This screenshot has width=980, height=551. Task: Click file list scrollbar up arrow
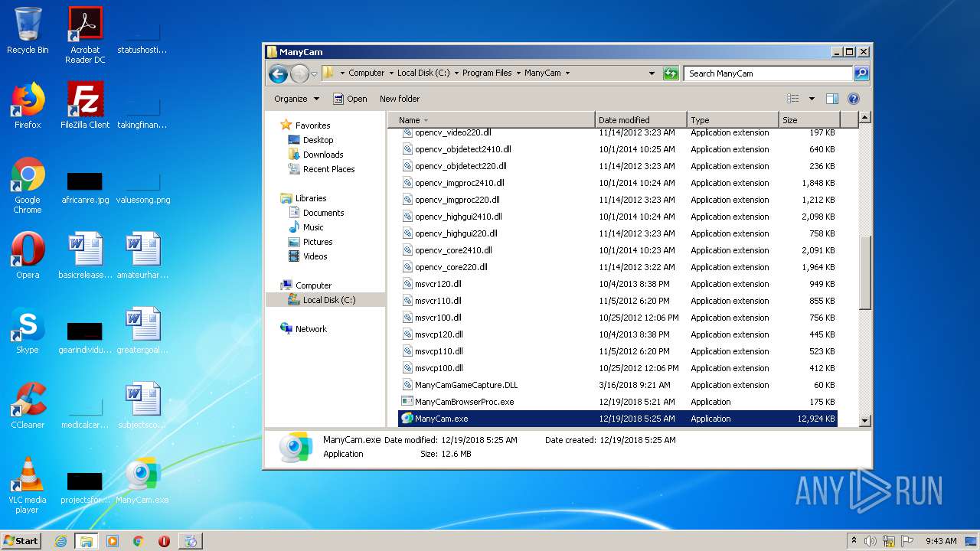click(865, 118)
